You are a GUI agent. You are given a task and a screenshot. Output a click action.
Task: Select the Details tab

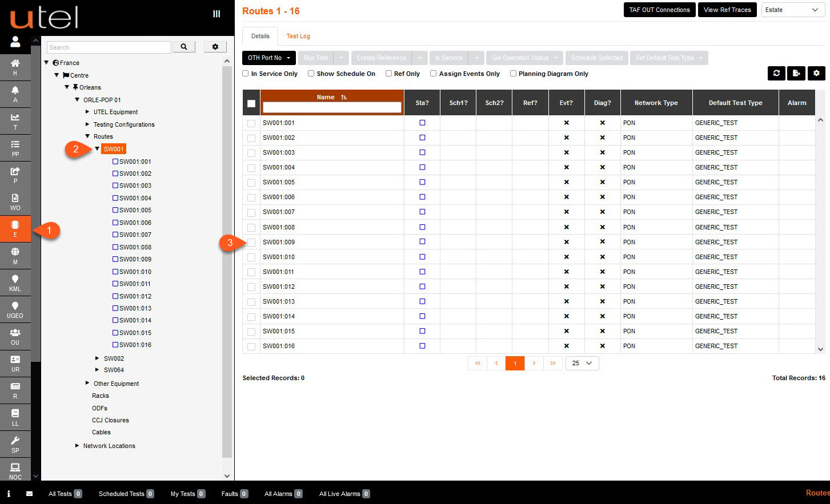click(x=260, y=36)
